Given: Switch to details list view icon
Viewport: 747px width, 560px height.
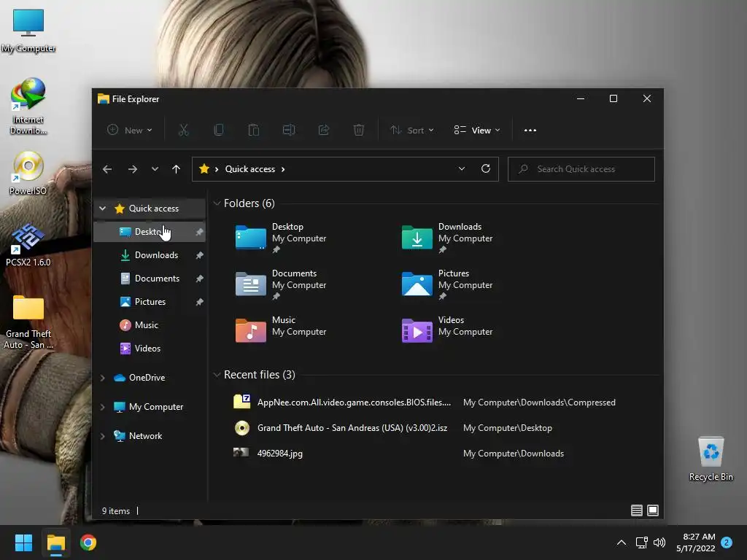Looking at the screenshot, I should [636, 510].
